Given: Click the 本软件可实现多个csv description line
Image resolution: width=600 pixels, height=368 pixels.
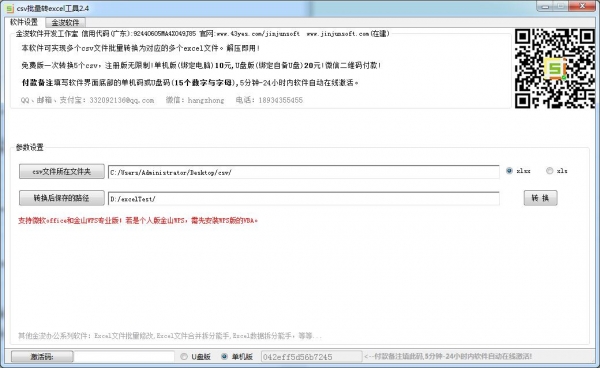Looking at the screenshot, I should point(141,48).
